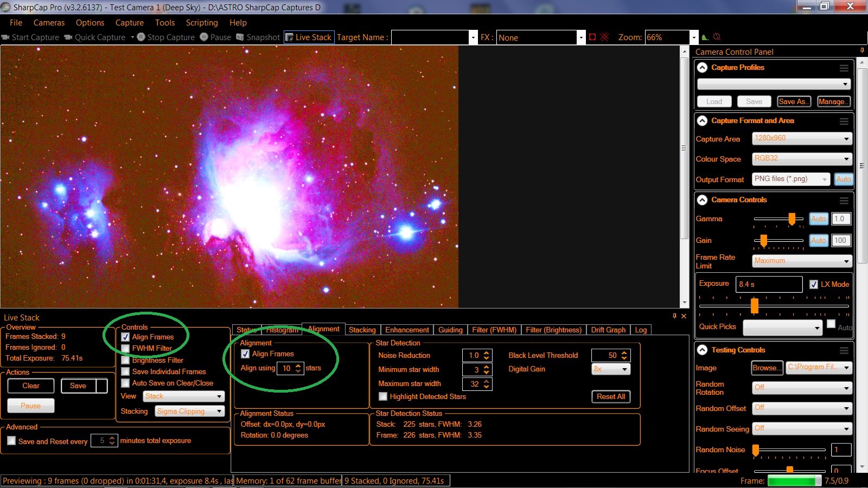The width and height of the screenshot is (868, 488).
Task: Enable Save Individual Frames checkbox
Action: 125,371
